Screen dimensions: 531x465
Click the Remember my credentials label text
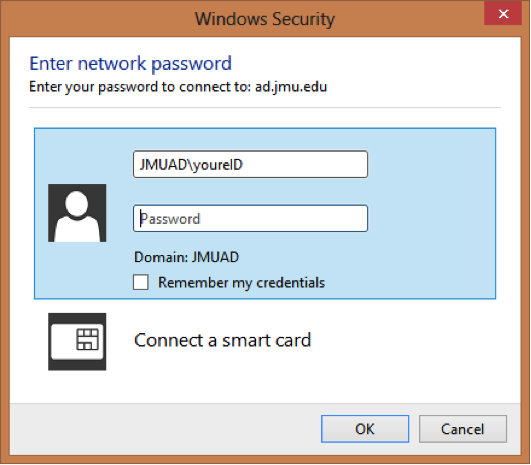click(241, 282)
